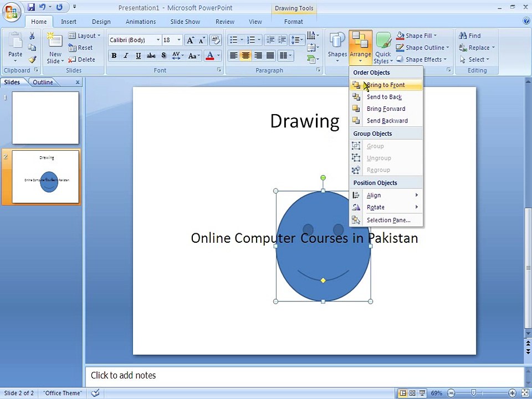This screenshot has width=532, height=399.
Task: Align text right
Action: (x=258, y=55)
